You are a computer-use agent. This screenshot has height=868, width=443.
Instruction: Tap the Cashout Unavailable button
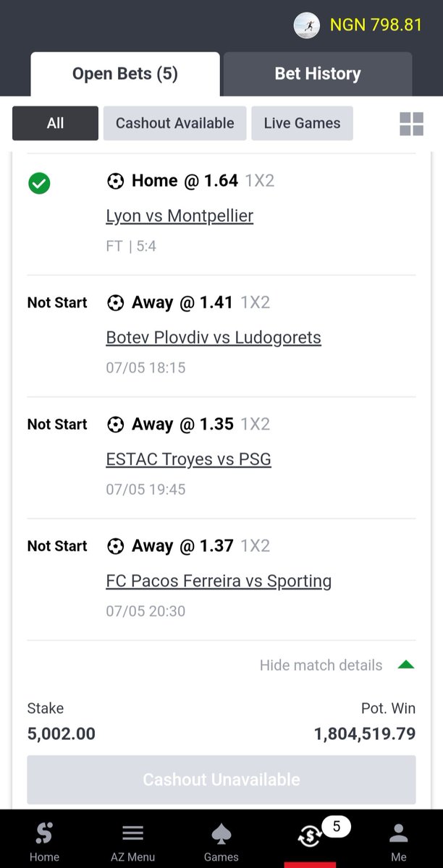(221, 780)
